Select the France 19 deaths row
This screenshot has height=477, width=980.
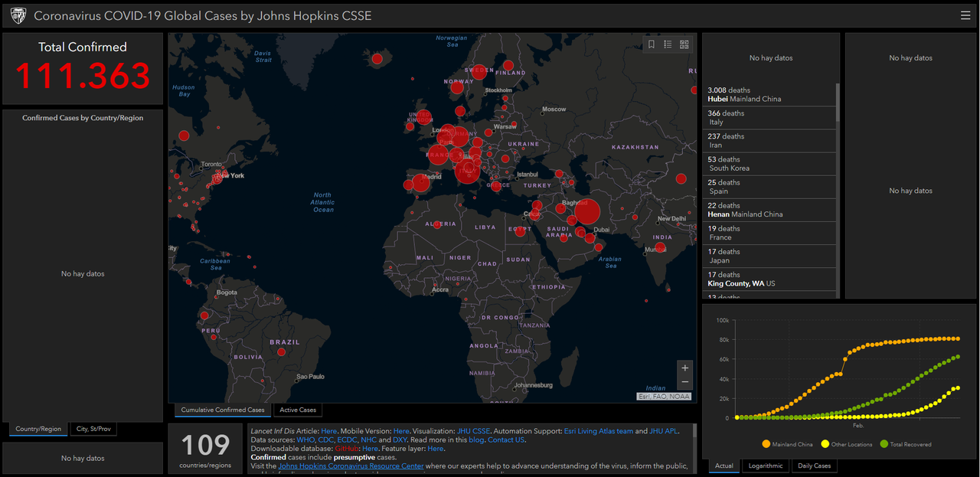click(769, 233)
